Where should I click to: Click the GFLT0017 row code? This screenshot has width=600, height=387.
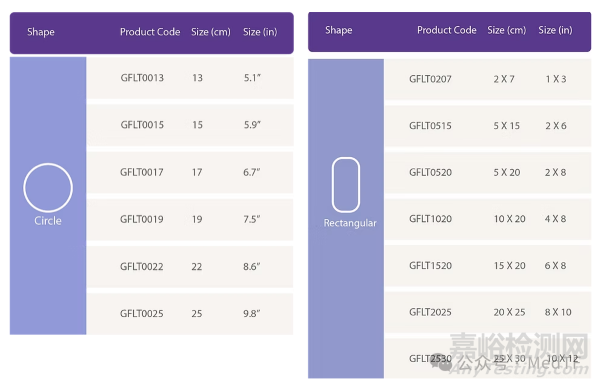click(142, 172)
